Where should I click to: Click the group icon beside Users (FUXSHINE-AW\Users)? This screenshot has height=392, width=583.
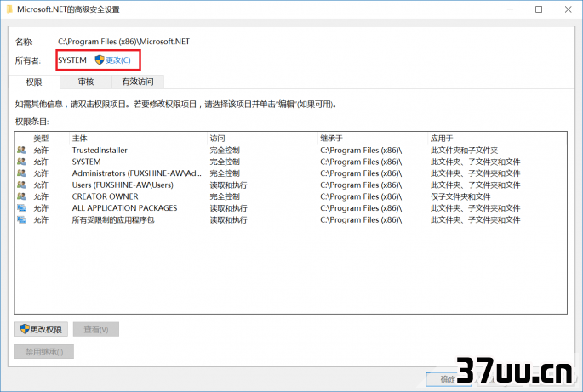pos(21,185)
